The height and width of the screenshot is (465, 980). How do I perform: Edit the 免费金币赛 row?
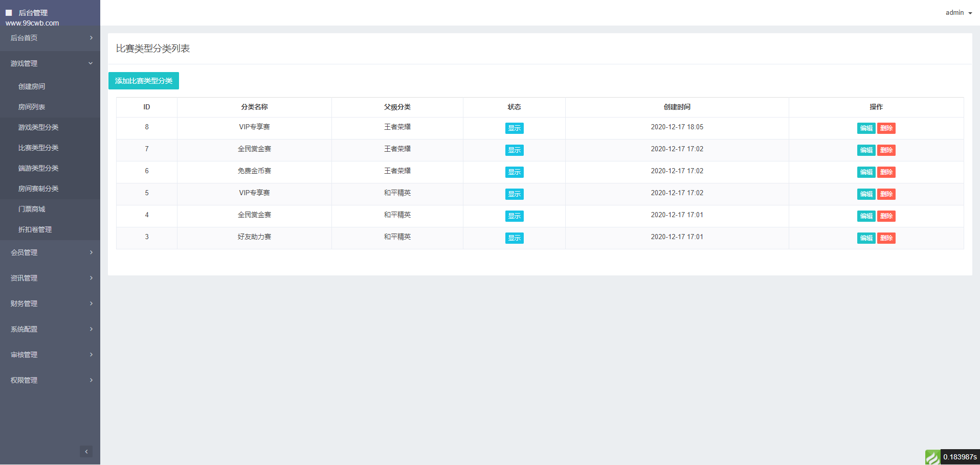coord(866,172)
